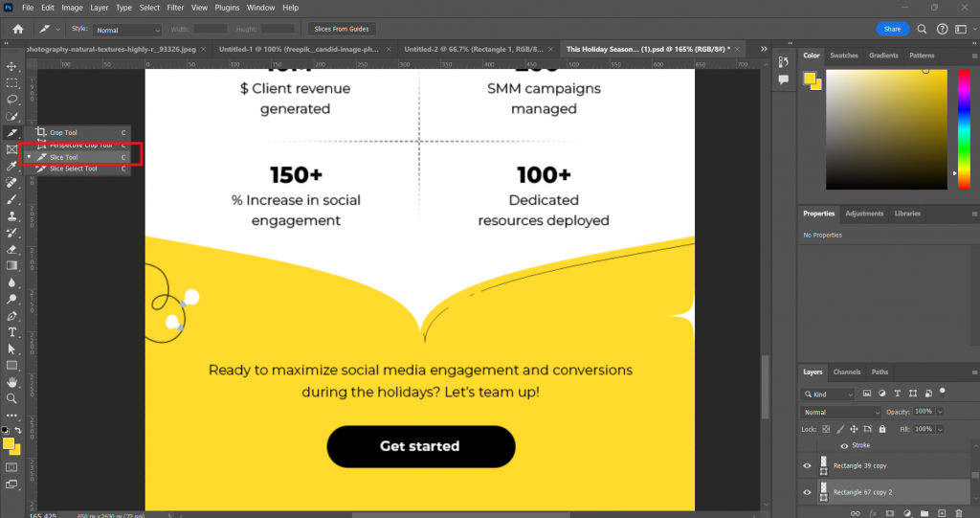This screenshot has height=518, width=980.
Task: Pick a hue on the vertical spectrum slider
Action: click(x=965, y=129)
